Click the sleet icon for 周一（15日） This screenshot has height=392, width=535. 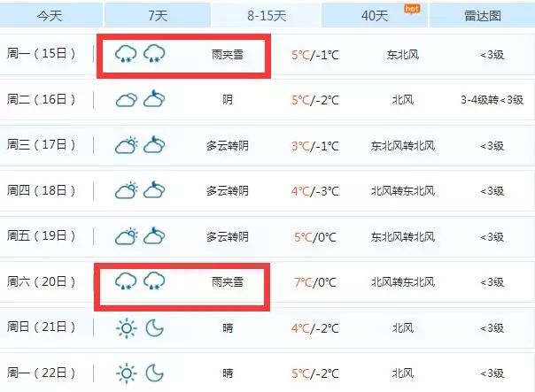[x=126, y=54]
